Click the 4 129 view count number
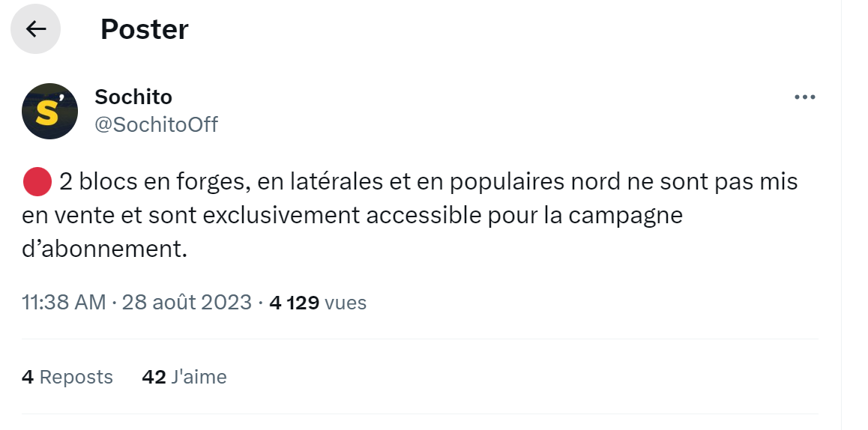Screen dimensions: 868x430 point(295,303)
